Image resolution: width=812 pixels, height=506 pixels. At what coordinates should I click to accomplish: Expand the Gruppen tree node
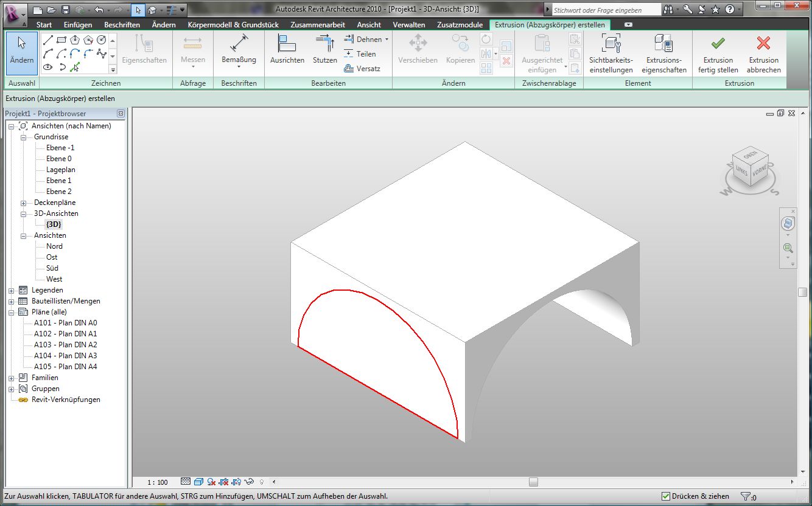pos(11,389)
